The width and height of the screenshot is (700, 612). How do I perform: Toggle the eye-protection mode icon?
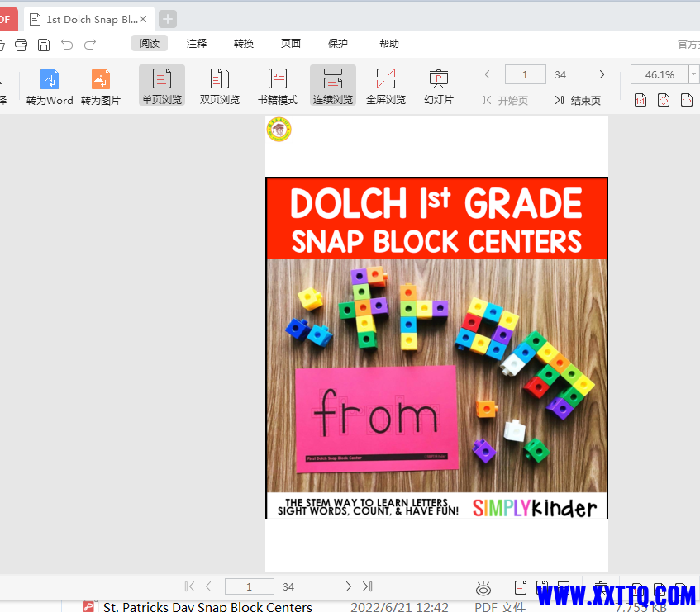(483, 589)
